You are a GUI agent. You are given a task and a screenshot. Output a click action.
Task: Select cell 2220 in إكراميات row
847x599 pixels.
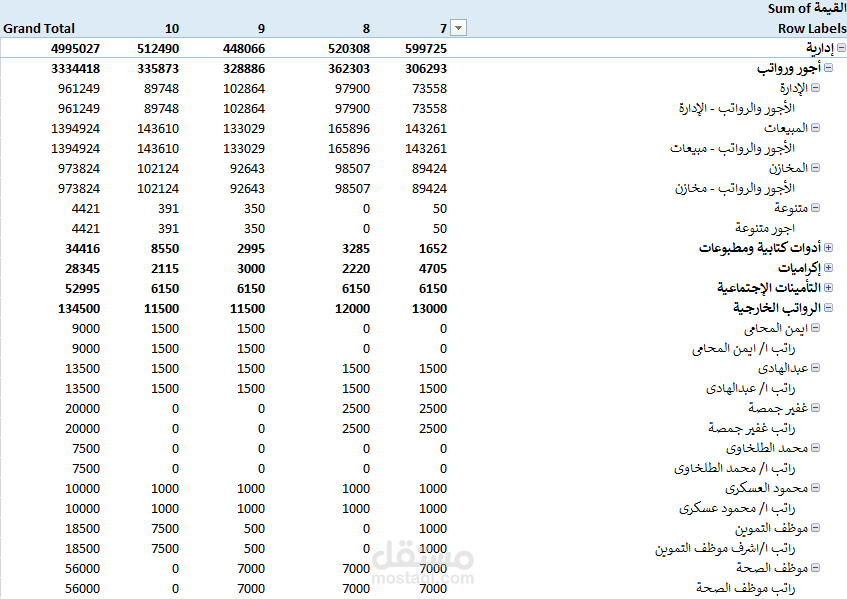(356, 268)
